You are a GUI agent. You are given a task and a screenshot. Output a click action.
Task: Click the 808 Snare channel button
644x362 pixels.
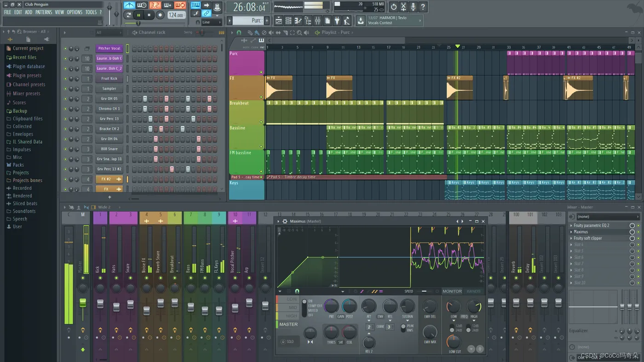pyautogui.click(x=109, y=149)
